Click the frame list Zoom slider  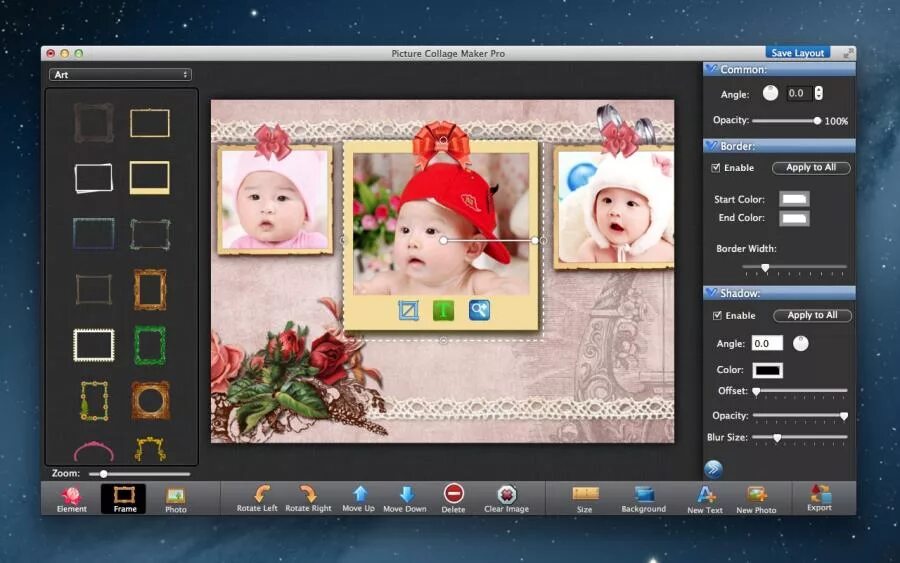click(x=139, y=474)
